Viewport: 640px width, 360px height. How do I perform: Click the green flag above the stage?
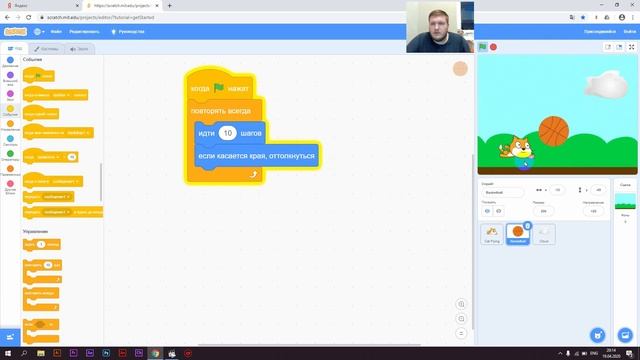point(482,47)
